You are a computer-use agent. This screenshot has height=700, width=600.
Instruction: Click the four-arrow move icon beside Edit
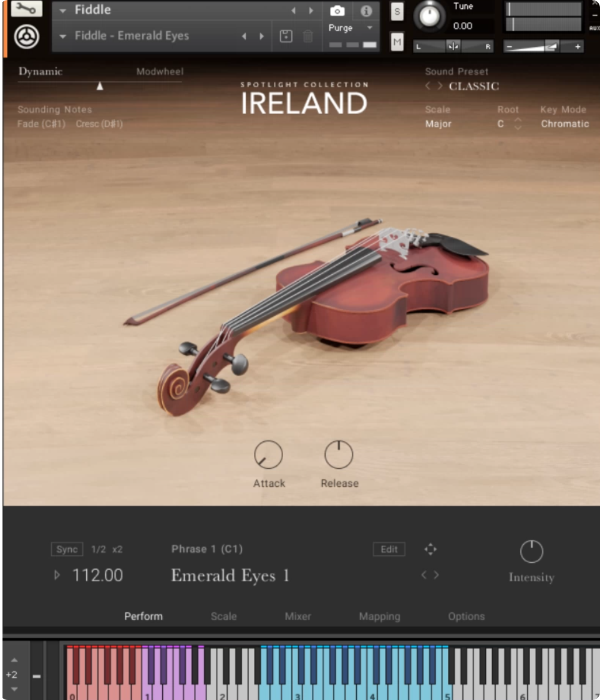[x=430, y=549]
